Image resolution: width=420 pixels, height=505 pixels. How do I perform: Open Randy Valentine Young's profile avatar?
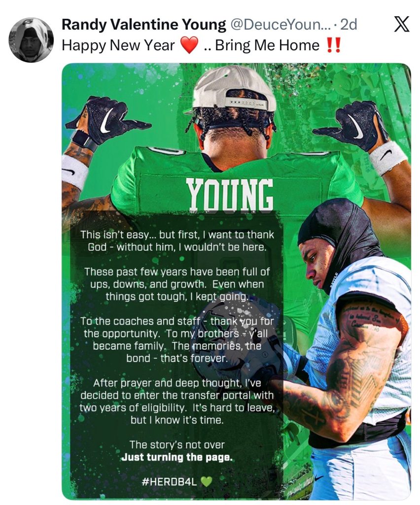coord(31,39)
